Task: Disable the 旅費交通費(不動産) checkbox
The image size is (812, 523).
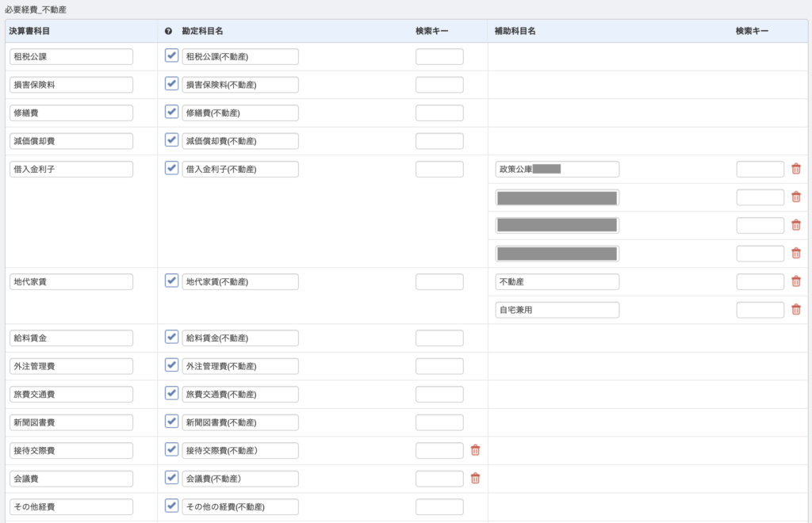Action: pos(171,393)
